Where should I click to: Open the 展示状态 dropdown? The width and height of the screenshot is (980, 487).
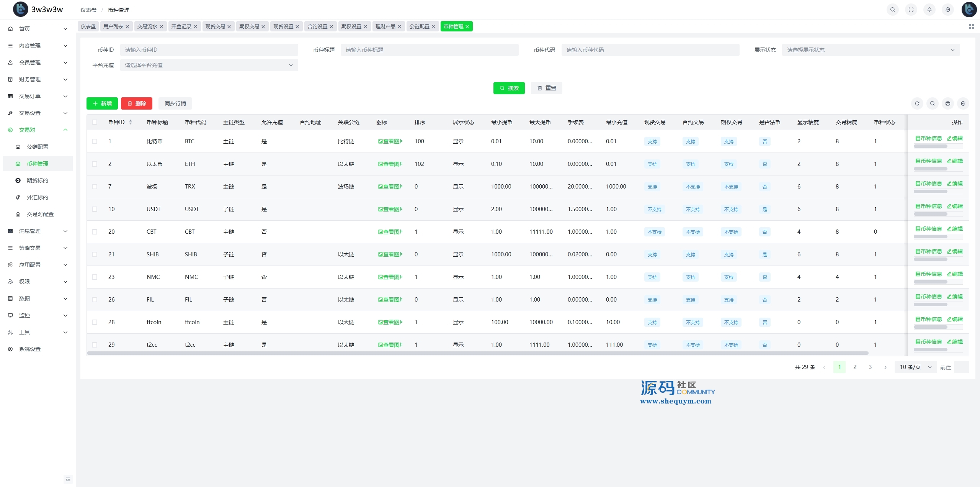pyautogui.click(x=871, y=50)
